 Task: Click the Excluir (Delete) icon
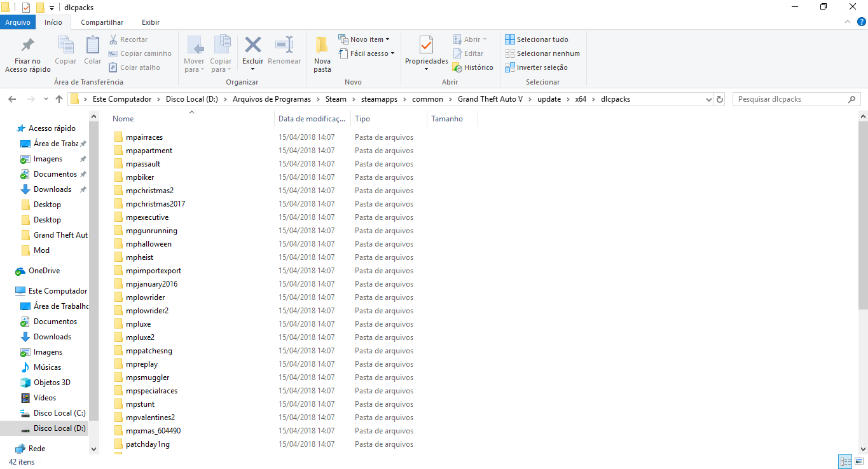252,51
